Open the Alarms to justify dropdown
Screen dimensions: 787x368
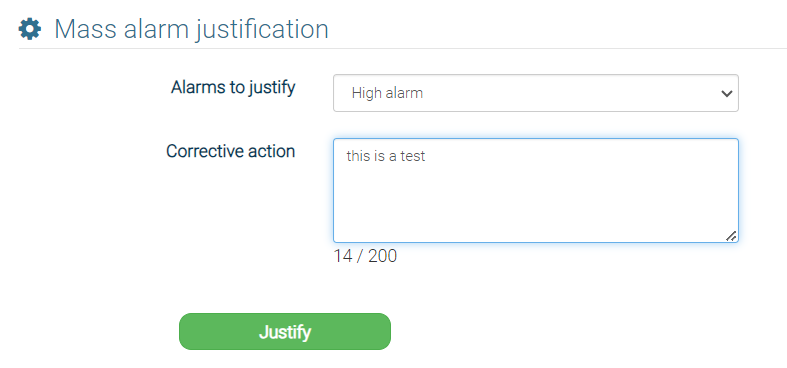point(536,93)
